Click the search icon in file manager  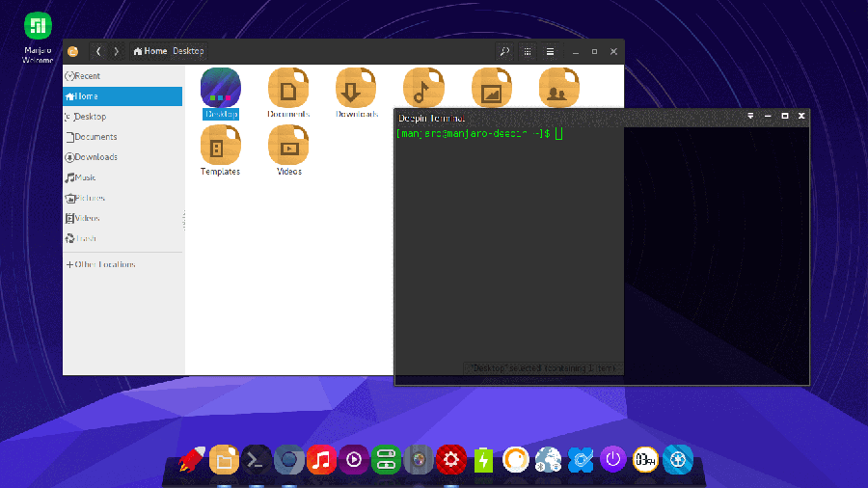point(503,51)
